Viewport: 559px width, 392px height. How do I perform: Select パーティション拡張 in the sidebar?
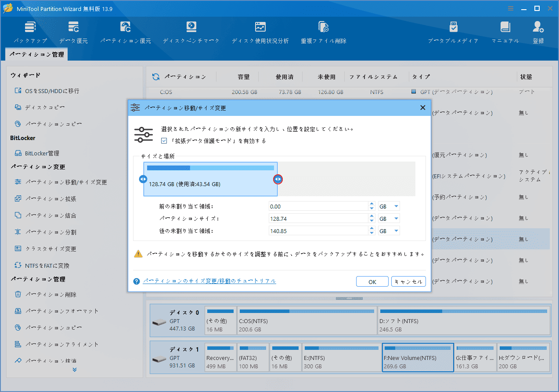click(x=45, y=199)
